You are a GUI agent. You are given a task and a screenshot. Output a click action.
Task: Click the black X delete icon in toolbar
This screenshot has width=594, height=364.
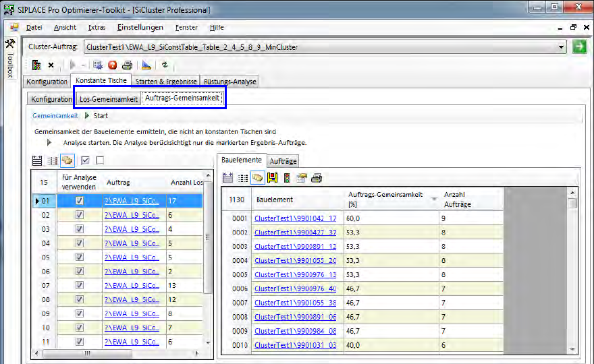[51, 65]
